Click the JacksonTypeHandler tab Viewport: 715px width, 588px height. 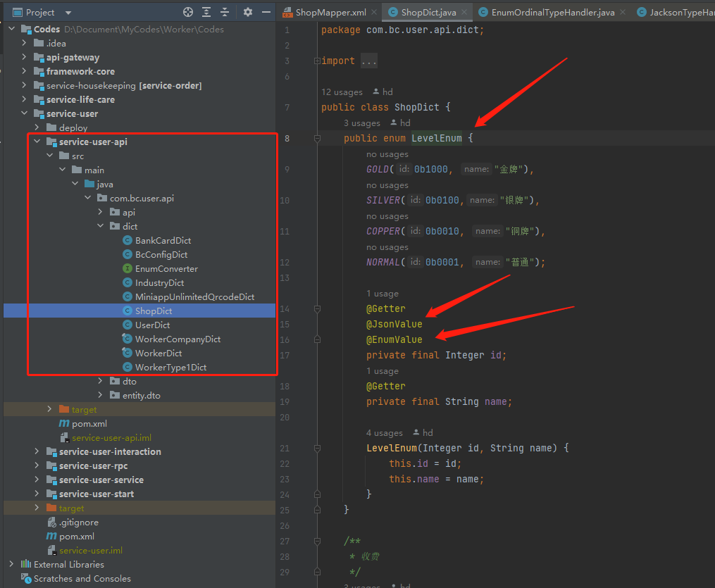[x=676, y=12]
